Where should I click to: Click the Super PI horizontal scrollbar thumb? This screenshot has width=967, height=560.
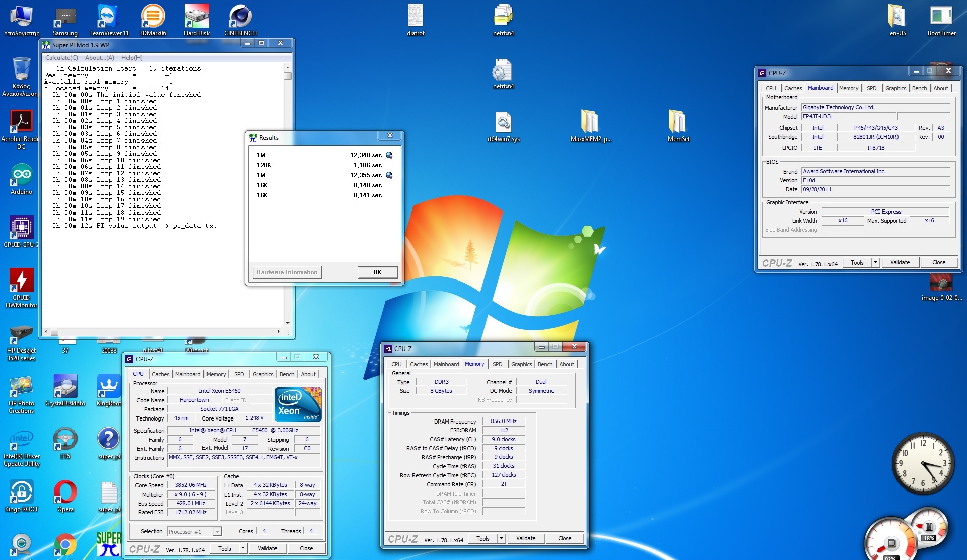(x=55, y=332)
